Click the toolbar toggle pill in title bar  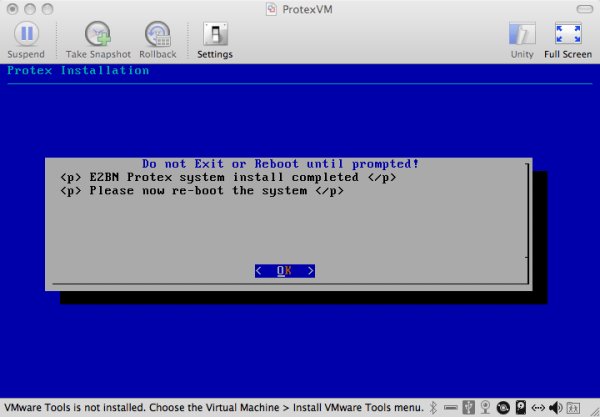585,9
